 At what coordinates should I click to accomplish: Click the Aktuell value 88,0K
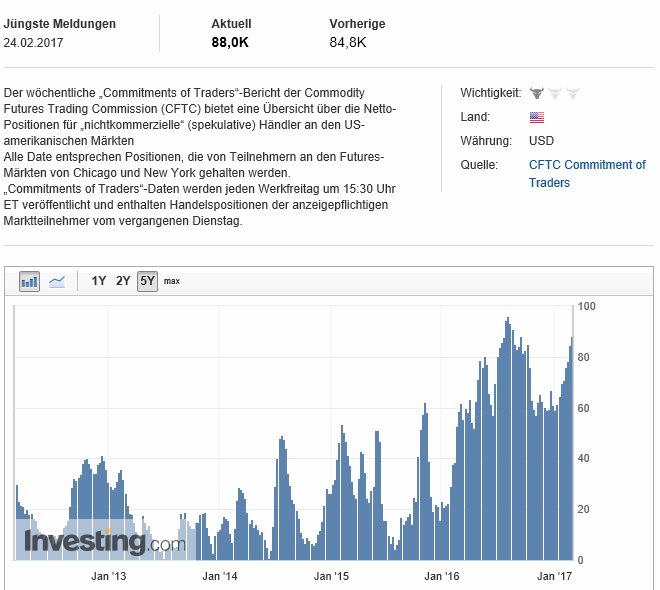231,43
